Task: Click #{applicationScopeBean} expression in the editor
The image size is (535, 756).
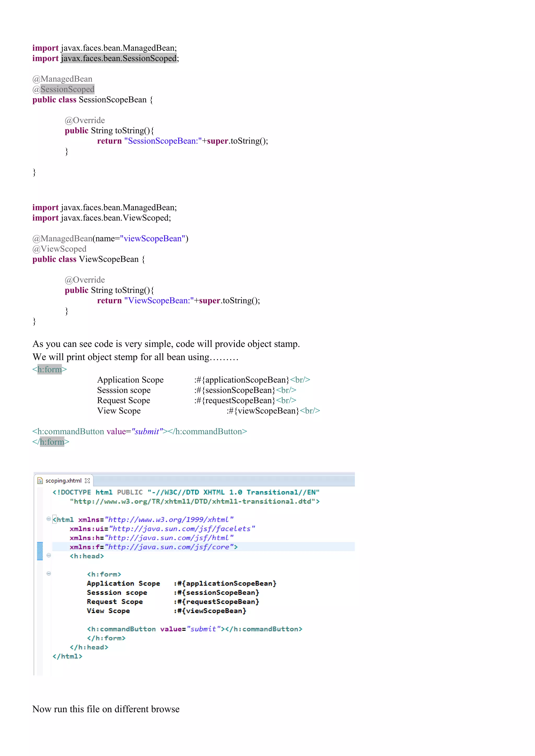Action: tap(227, 583)
